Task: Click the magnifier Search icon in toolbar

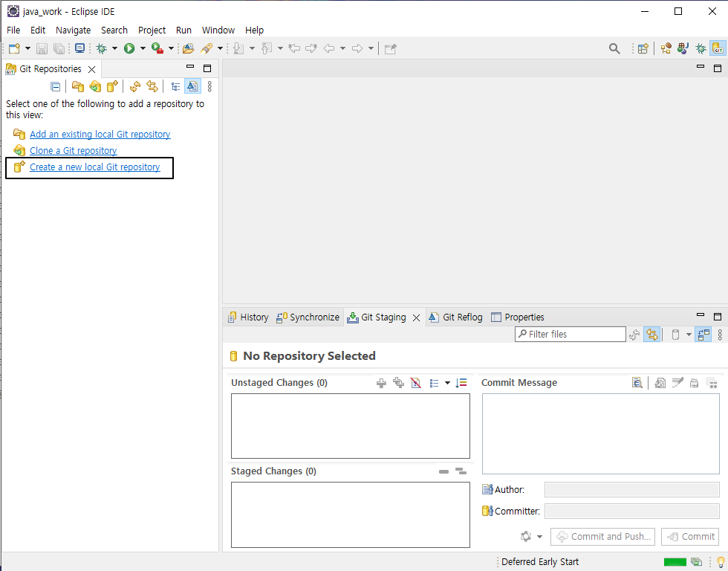Action: click(x=614, y=49)
